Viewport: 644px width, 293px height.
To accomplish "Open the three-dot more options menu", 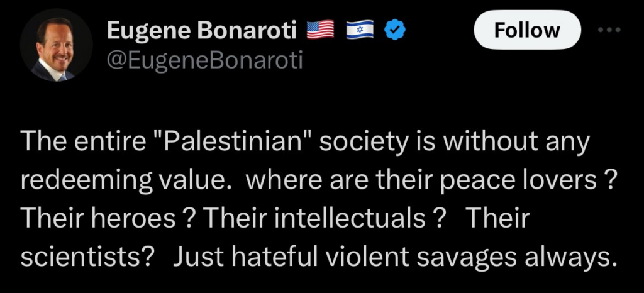I will point(609,30).
